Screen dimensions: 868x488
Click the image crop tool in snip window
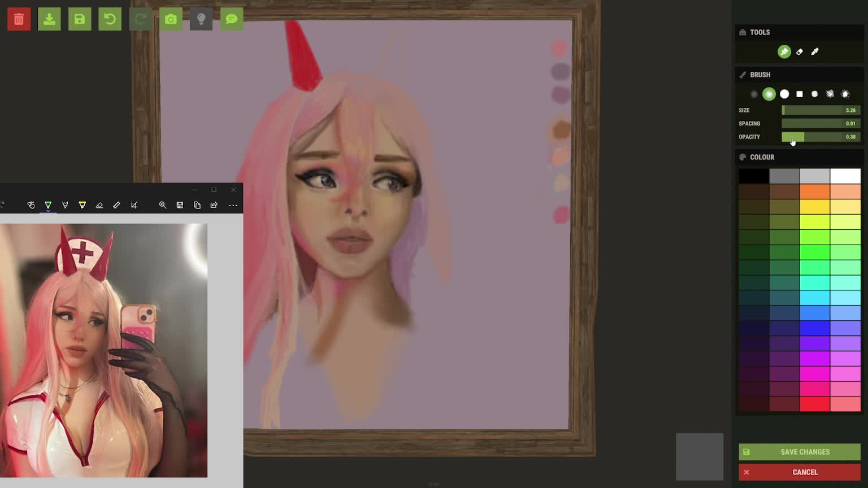click(x=134, y=205)
